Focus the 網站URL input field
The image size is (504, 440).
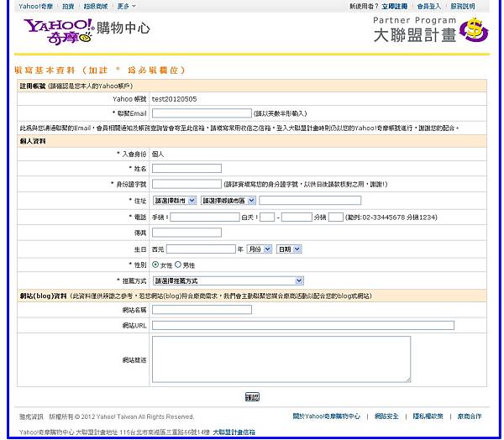tap(303, 325)
